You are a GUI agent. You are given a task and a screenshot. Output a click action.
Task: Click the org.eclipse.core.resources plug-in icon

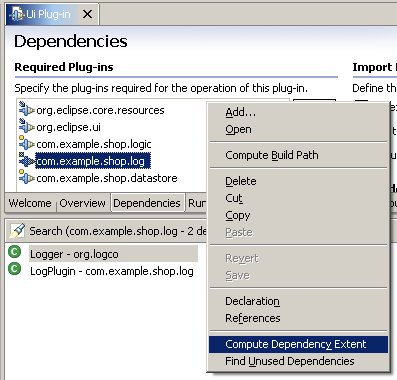[x=27, y=109]
